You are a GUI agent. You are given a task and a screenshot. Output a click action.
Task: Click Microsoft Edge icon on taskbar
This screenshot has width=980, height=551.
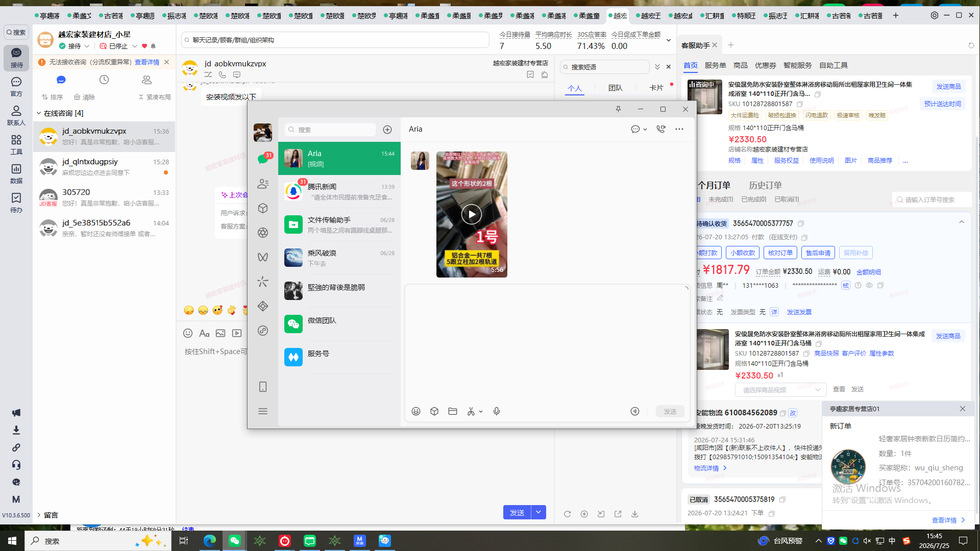click(210, 541)
